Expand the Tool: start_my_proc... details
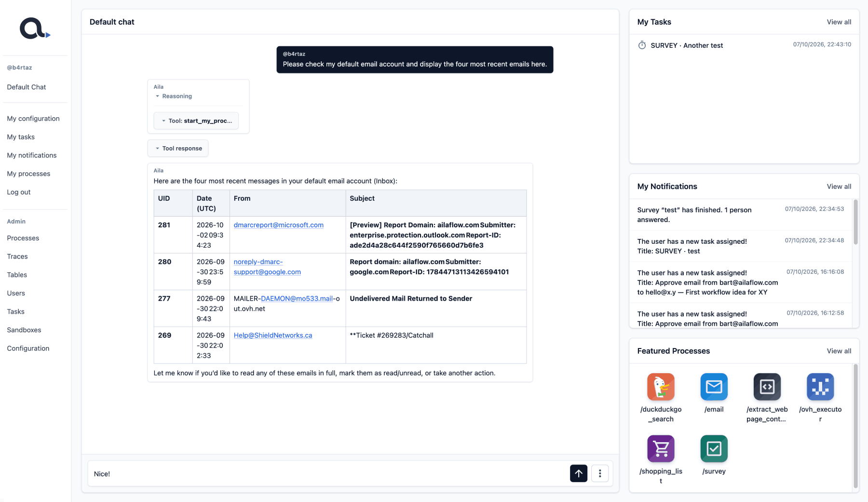This screenshot has width=868, height=502. pos(196,121)
